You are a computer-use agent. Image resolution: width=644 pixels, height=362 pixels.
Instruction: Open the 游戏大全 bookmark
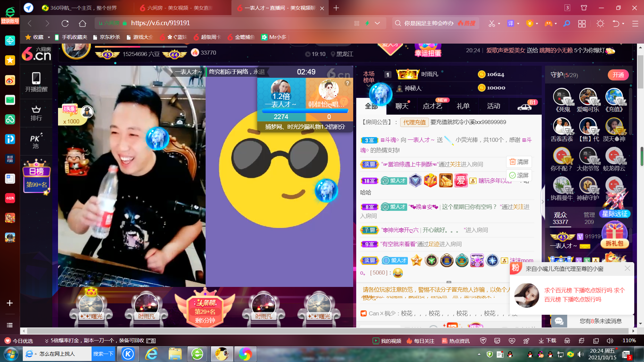pyautogui.click(x=140, y=37)
